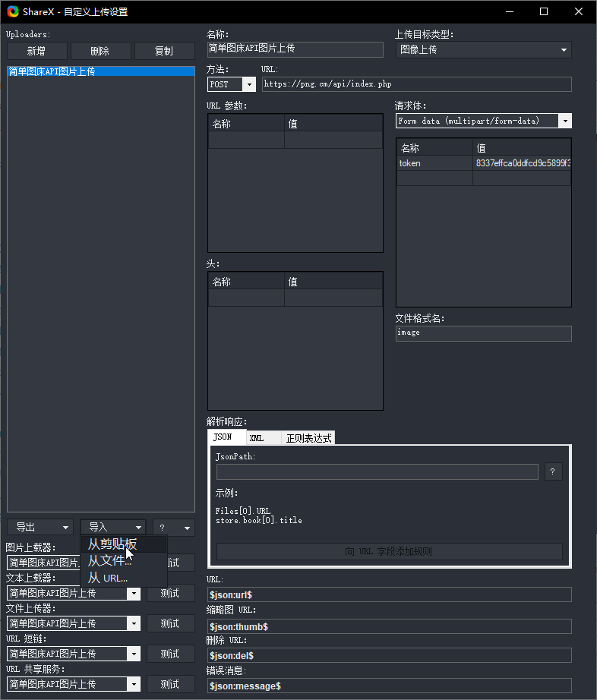Switch to the XML tab
The width and height of the screenshot is (597, 700).
point(257,438)
